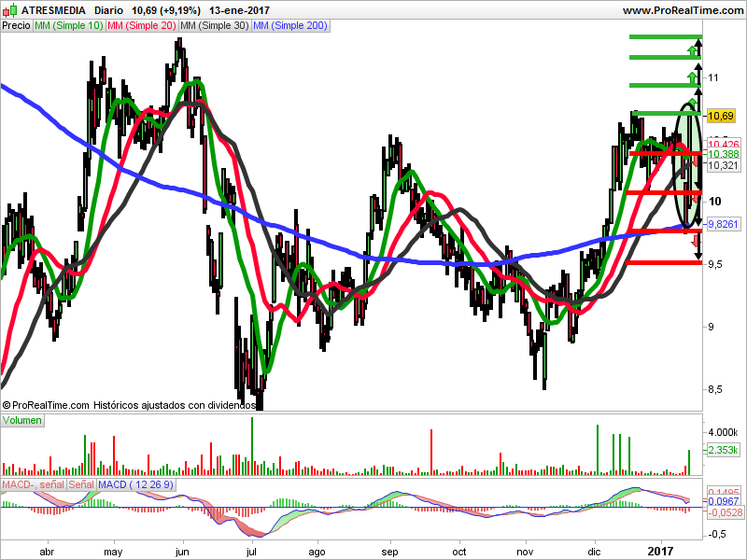Screen dimensions: 747x560
Task: Click the MM (Simple 30) legend label
Action: [215, 26]
